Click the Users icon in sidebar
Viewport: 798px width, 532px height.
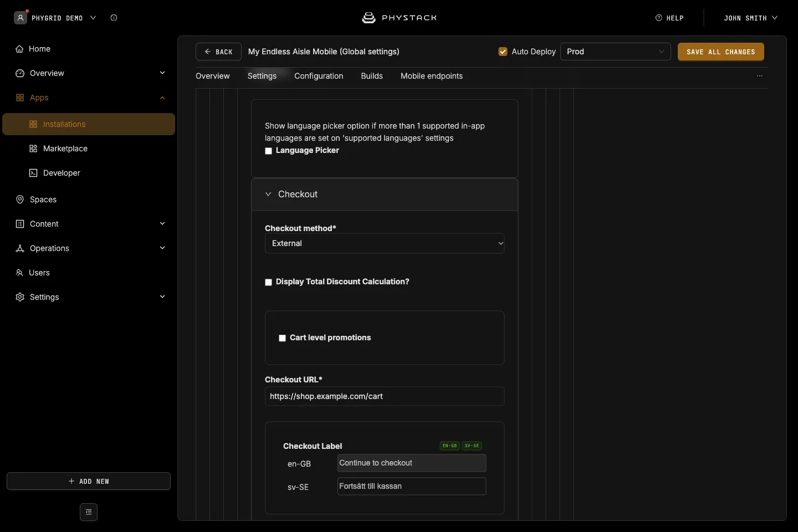point(19,273)
